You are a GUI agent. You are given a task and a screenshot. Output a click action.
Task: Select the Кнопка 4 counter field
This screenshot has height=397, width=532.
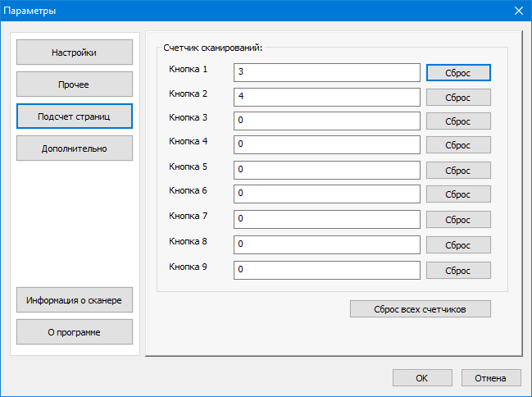[x=326, y=145]
